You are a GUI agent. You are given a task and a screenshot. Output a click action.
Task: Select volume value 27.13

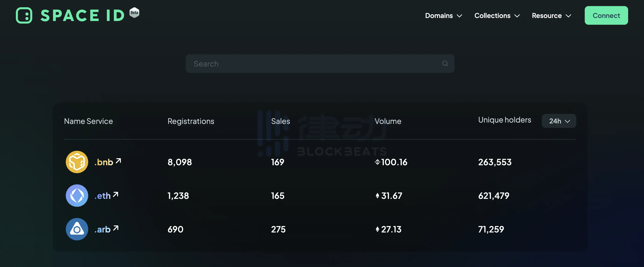pyautogui.click(x=391, y=229)
